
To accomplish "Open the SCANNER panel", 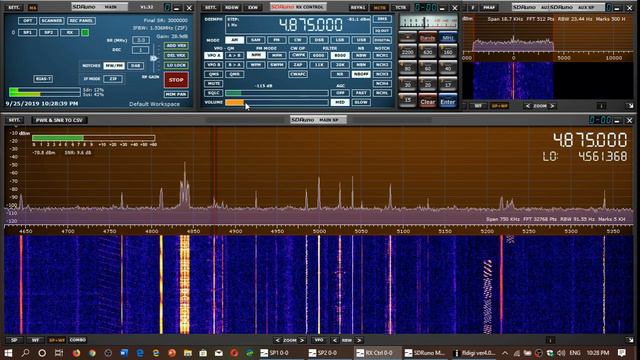I will 51,20.
